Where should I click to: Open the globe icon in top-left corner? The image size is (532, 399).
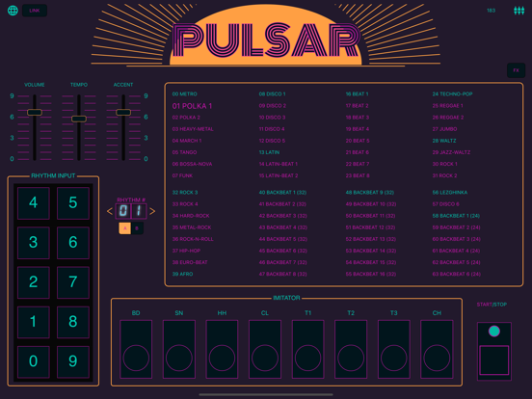point(13,11)
